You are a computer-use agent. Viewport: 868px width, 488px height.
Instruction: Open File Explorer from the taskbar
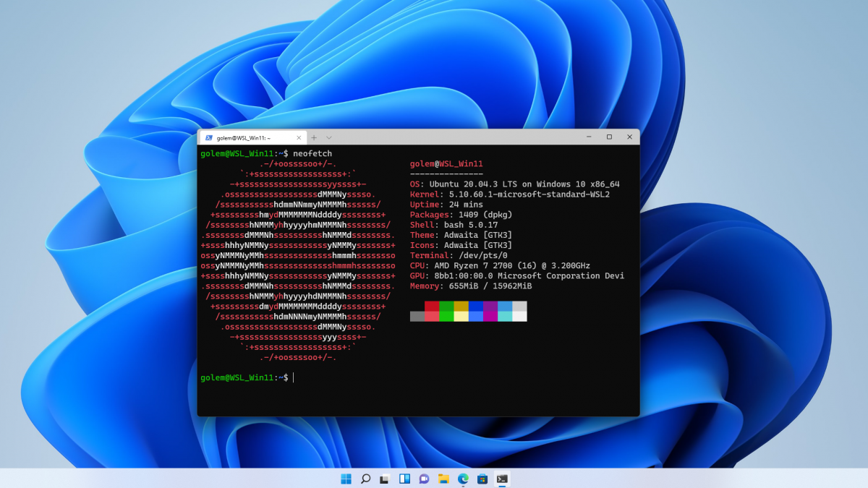pyautogui.click(x=444, y=478)
